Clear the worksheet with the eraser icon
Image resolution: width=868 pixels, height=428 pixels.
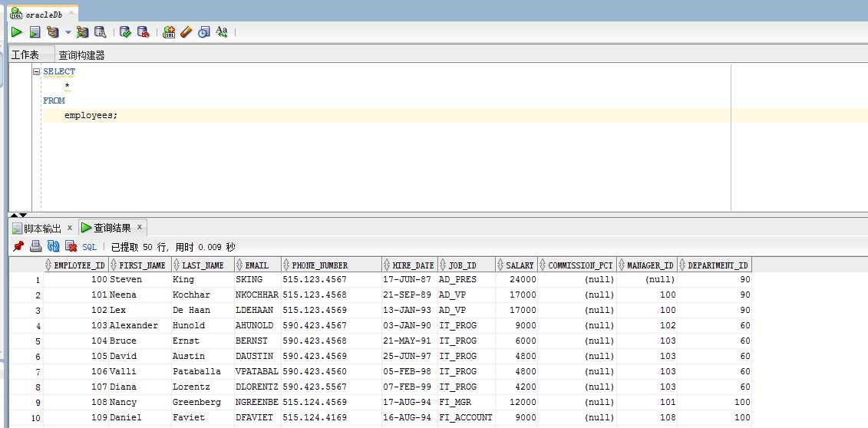[186, 32]
